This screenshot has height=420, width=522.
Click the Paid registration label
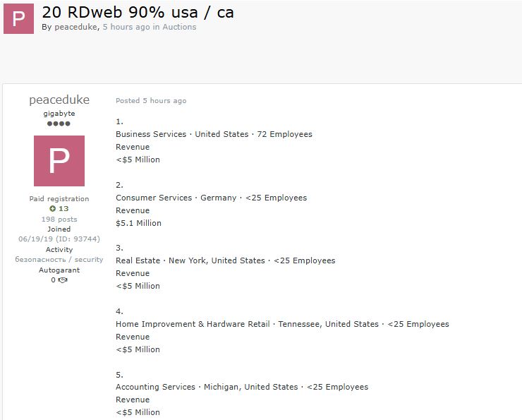click(x=59, y=199)
